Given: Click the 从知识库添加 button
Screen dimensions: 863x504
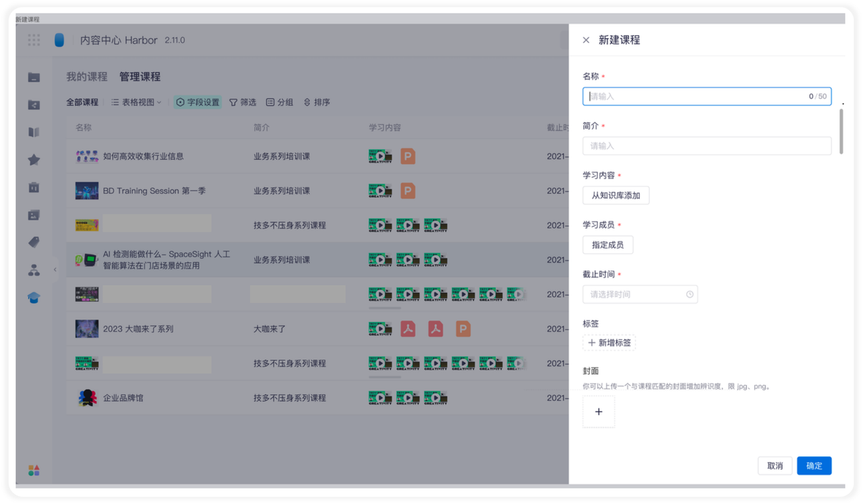Looking at the screenshot, I should tap(616, 195).
